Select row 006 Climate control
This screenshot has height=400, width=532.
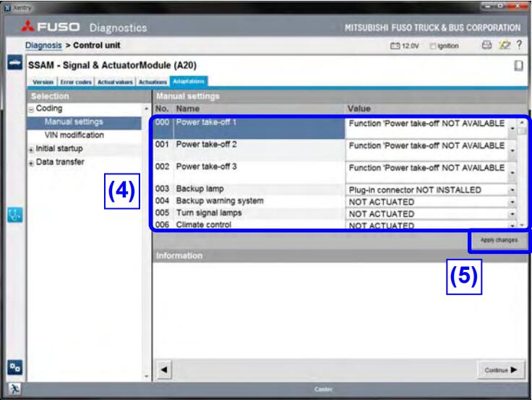click(249, 224)
